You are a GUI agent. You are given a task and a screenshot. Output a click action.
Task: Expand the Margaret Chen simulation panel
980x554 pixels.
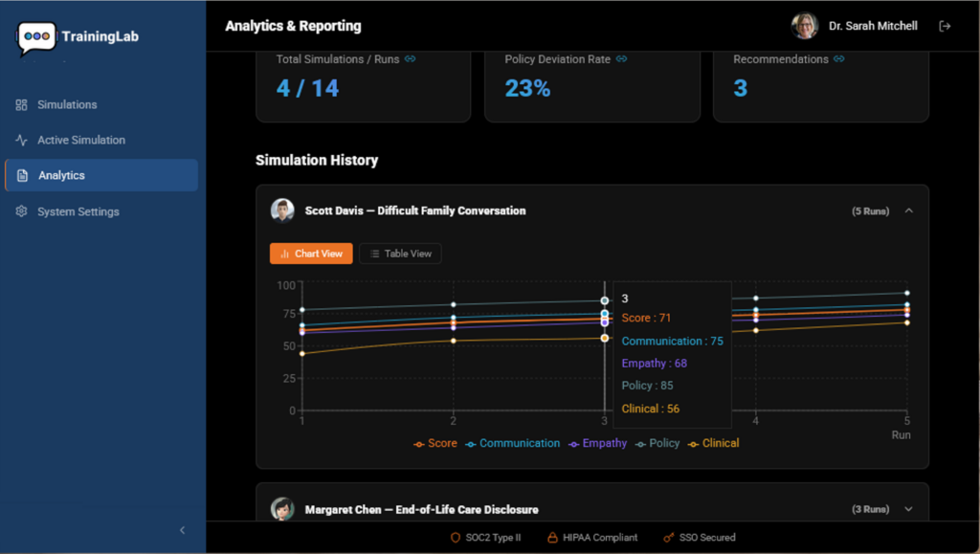909,509
